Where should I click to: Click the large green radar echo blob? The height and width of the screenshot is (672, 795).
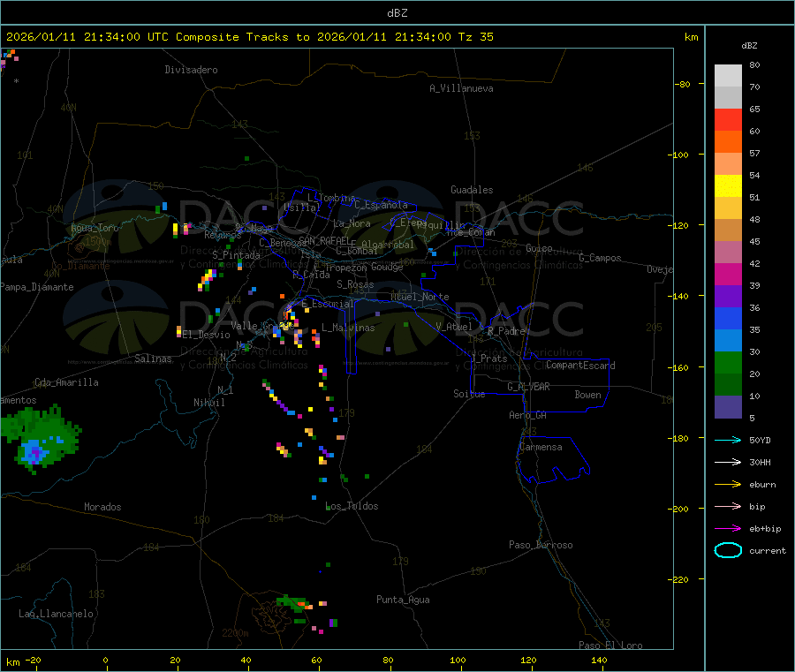point(40,437)
